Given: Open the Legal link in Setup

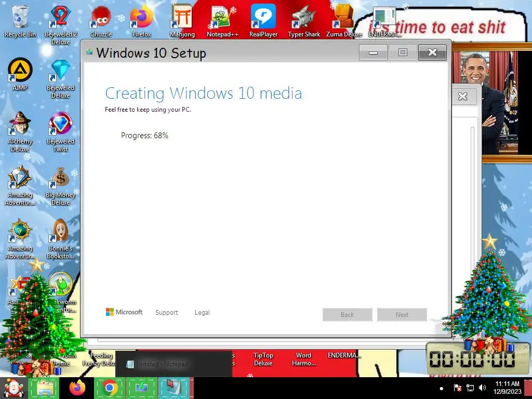Looking at the screenshot, I should pyautogui.click(x=202, y=312).
